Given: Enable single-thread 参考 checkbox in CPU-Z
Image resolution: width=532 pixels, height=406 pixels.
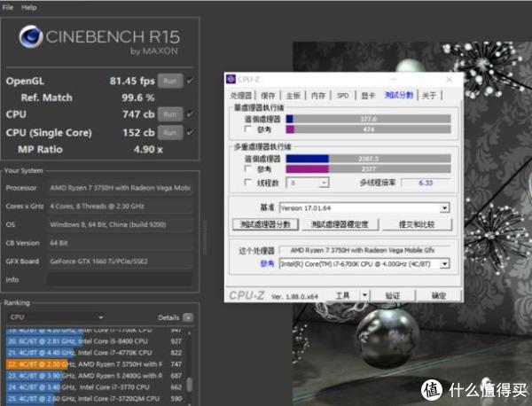Looking at the screenshot, I should tap(247, 129).
